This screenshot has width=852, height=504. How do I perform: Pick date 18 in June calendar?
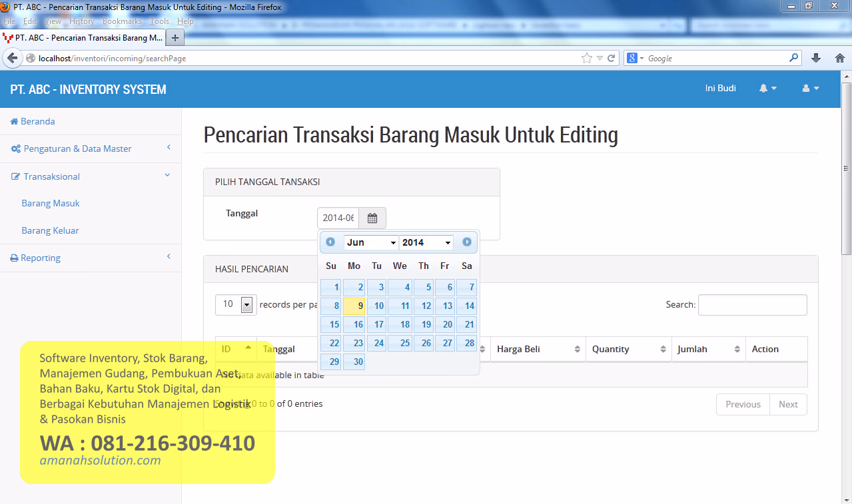[x=400, y=325]
